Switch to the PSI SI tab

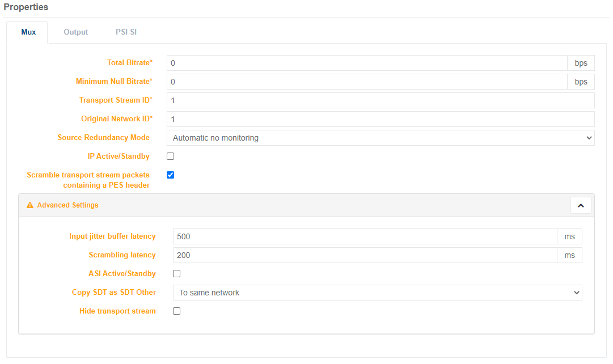(126, 32)
